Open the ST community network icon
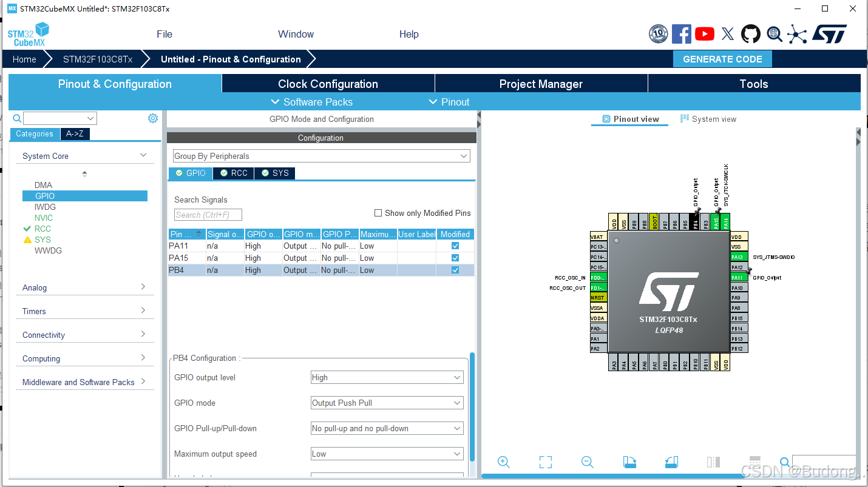868x487 pixels. (797, 34)
